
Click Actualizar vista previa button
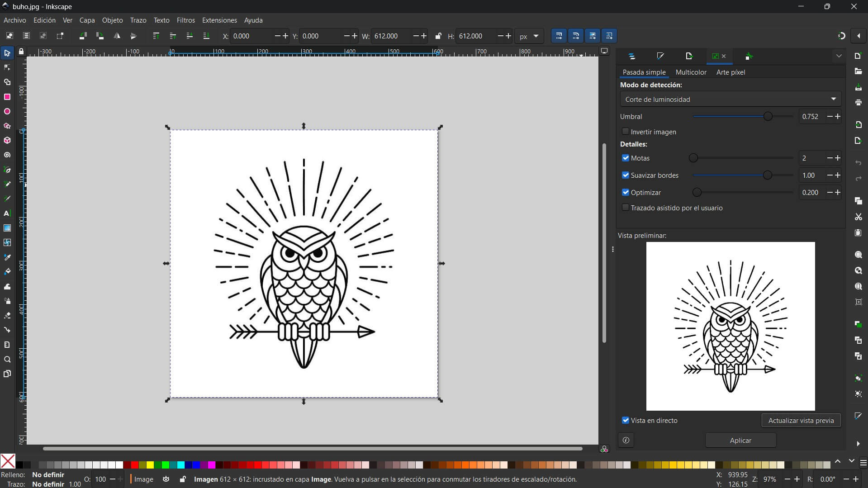tap(801, 420)
